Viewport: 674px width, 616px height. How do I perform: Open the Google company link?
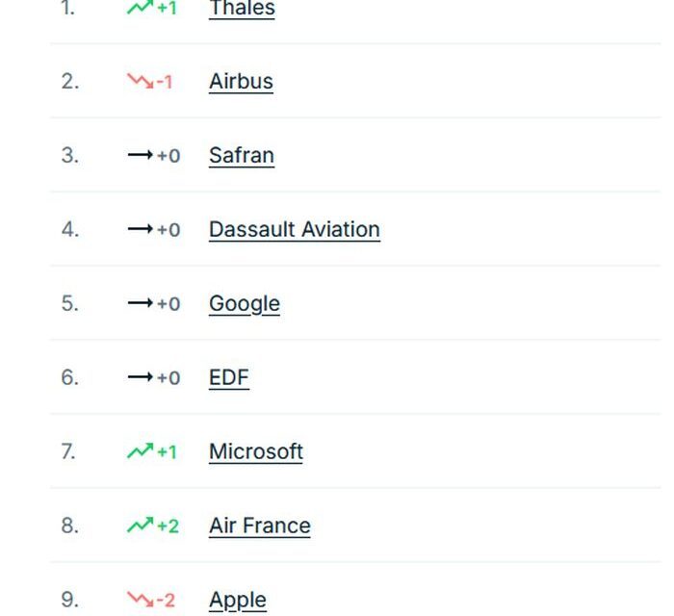[245, 304]
